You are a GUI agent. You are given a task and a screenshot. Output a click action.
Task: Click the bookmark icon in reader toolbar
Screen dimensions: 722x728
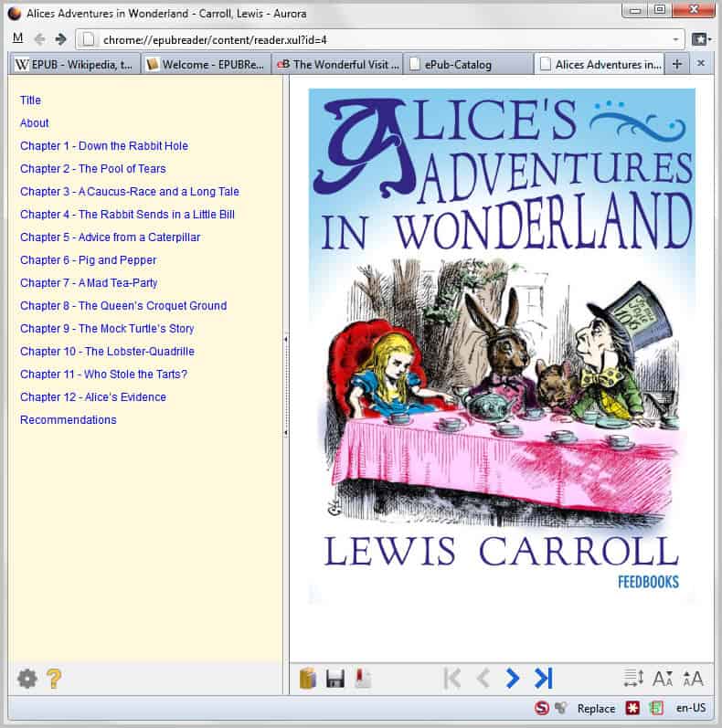363,679
